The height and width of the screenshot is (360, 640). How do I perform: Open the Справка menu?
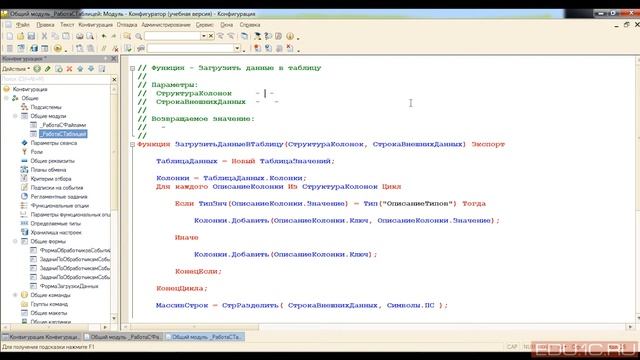[250, 25]
